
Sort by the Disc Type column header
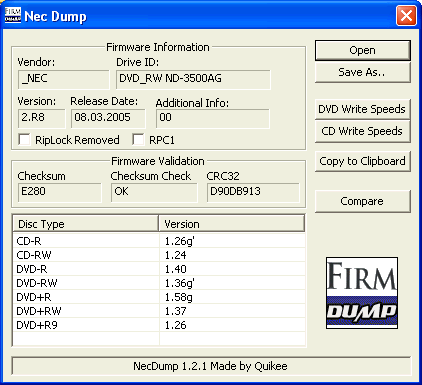[86, 224]
